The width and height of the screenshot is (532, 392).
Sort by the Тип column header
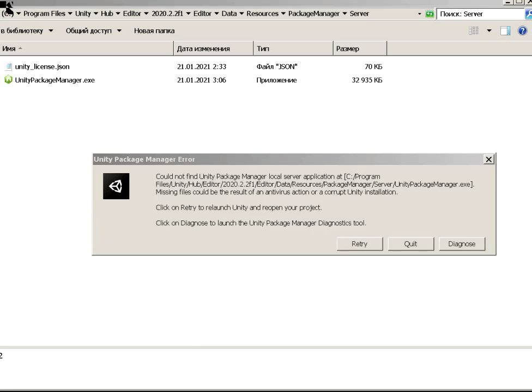[x=293, y=48]
